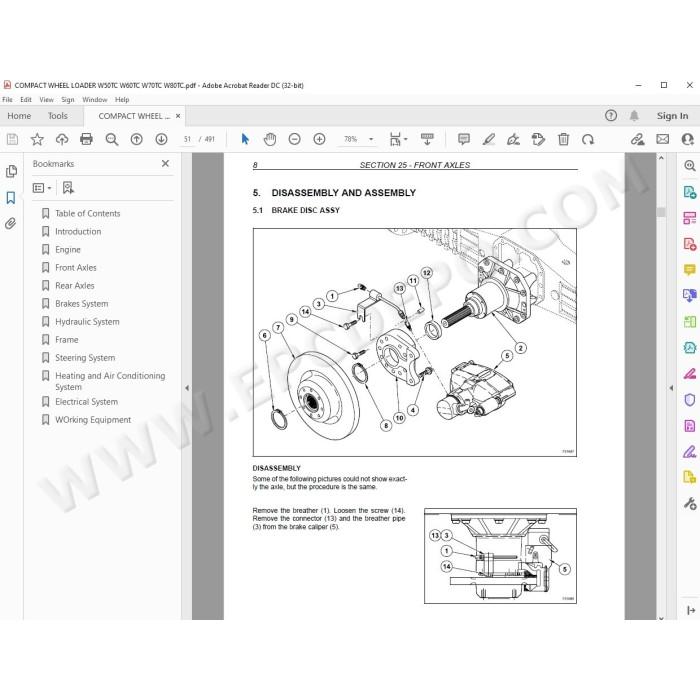Open the zoom level dropdown arrow

click(x=371, y=139)
